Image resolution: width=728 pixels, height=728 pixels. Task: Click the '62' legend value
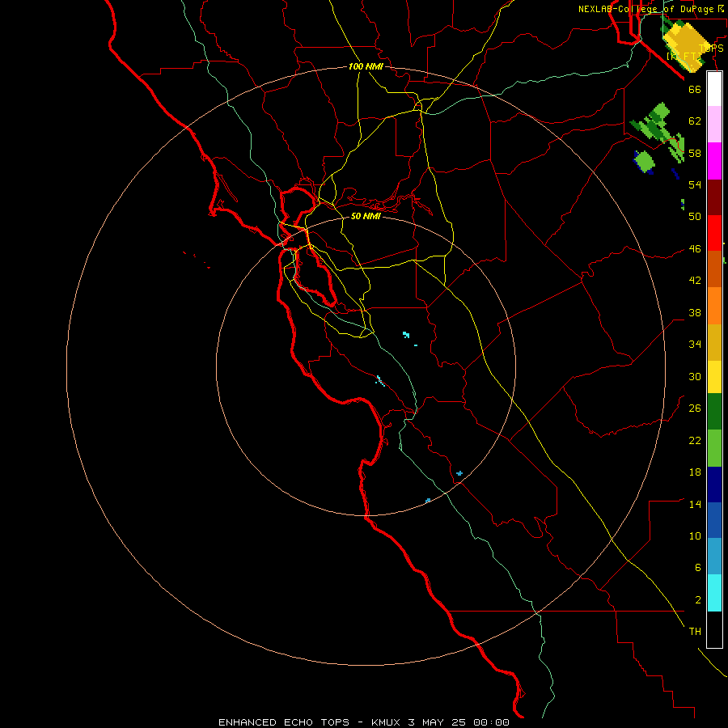[x=695, y=121]
